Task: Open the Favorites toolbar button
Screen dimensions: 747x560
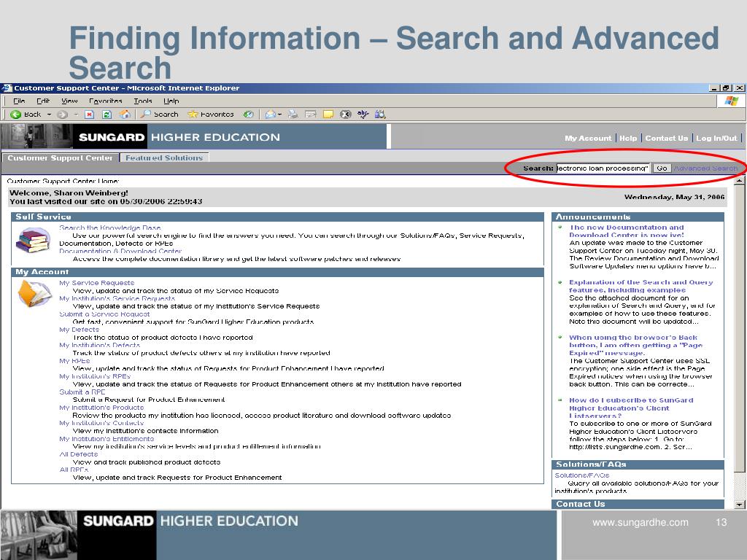Action: pos(211,114)
